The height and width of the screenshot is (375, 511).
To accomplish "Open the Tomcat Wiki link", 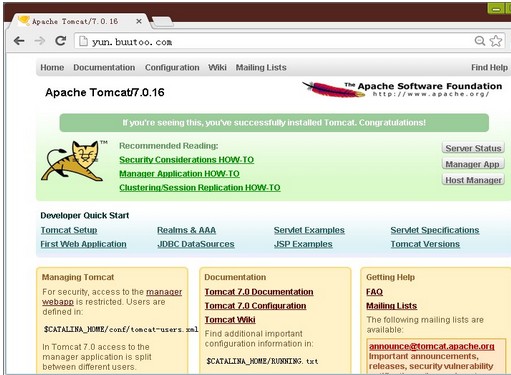I will click(230, 320).
